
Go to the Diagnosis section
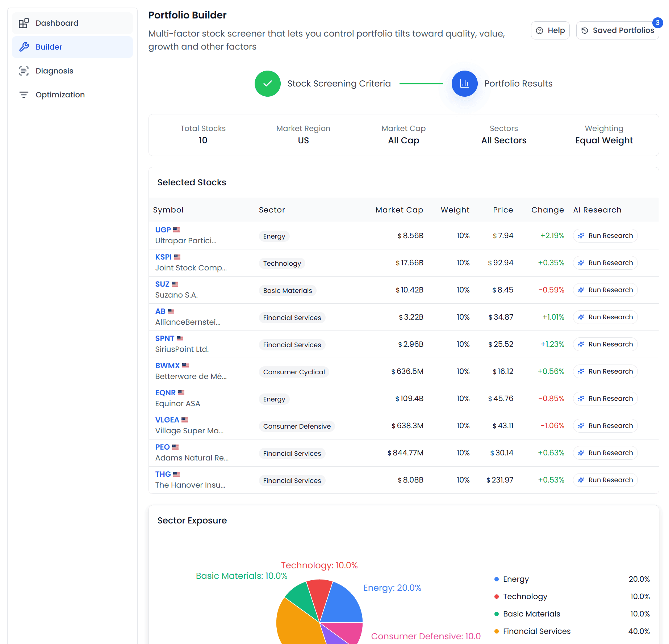click(x=72, y=71)
